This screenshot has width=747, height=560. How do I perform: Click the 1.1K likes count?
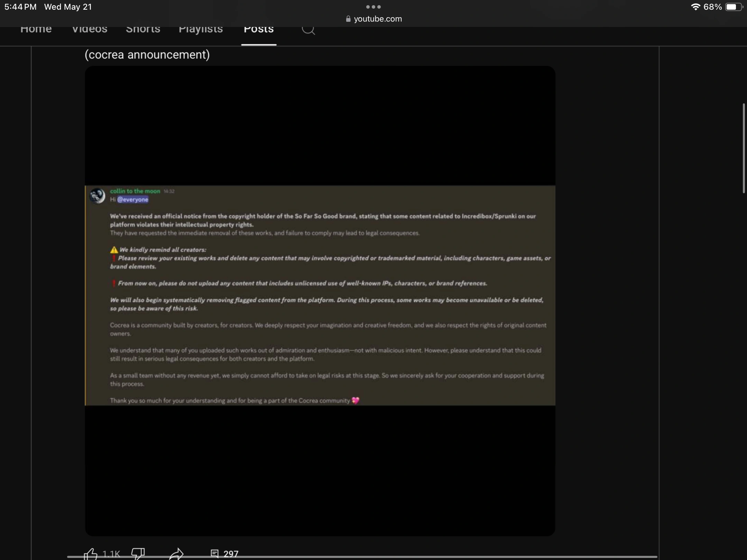tap(111, 554)
